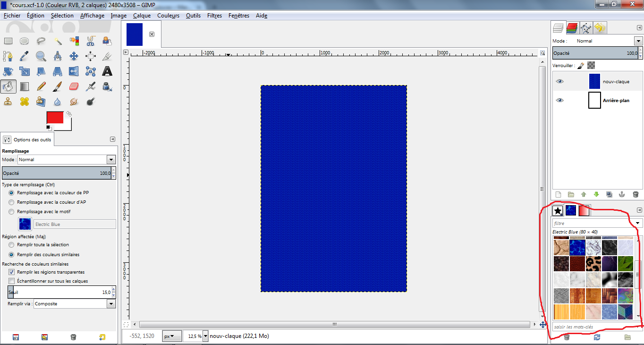Enable Échantillonner sur tous les calques
The width and height of the screenshot is (644, 345).
[x=12, y=281]
